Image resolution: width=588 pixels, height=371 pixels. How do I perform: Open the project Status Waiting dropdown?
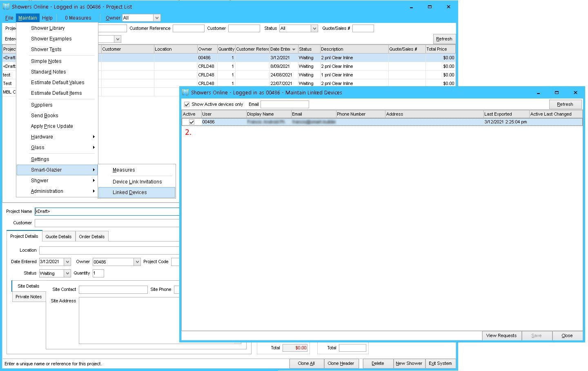coord(67,273)
